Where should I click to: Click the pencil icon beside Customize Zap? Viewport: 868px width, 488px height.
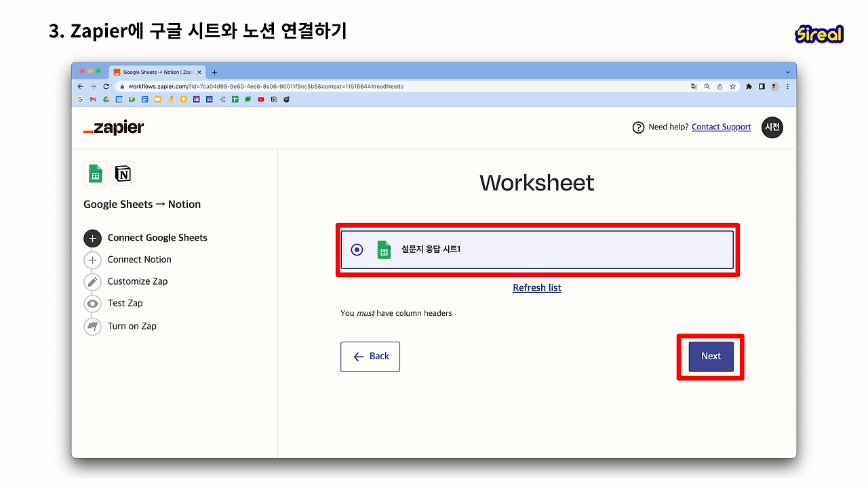(x=92, y=281)
